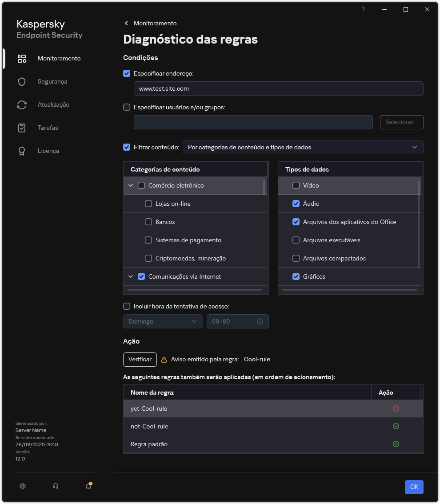The image size is (440, 504).
Task: Go back to Monitoramento via the back arrow
Action: [126, 23]
